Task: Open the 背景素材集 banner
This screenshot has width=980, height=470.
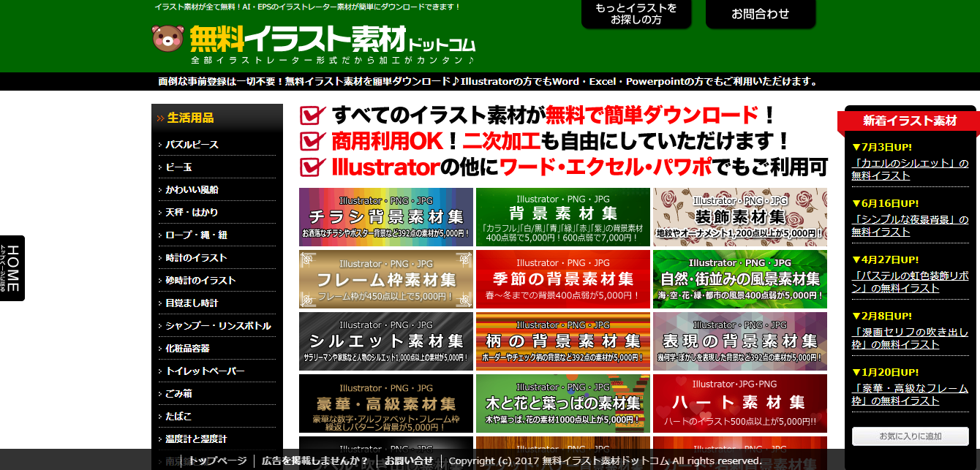Action: point(562,216)
